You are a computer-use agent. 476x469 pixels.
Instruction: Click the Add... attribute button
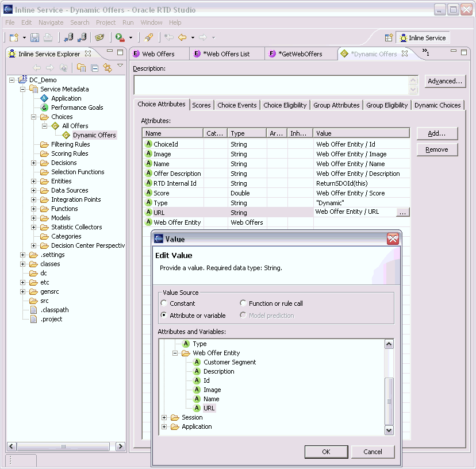(x=436, y=133)
